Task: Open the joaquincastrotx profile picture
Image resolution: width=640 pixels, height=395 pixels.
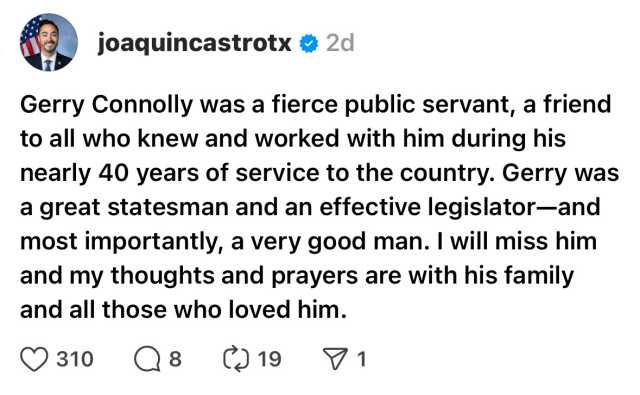Action: point(49,42)
